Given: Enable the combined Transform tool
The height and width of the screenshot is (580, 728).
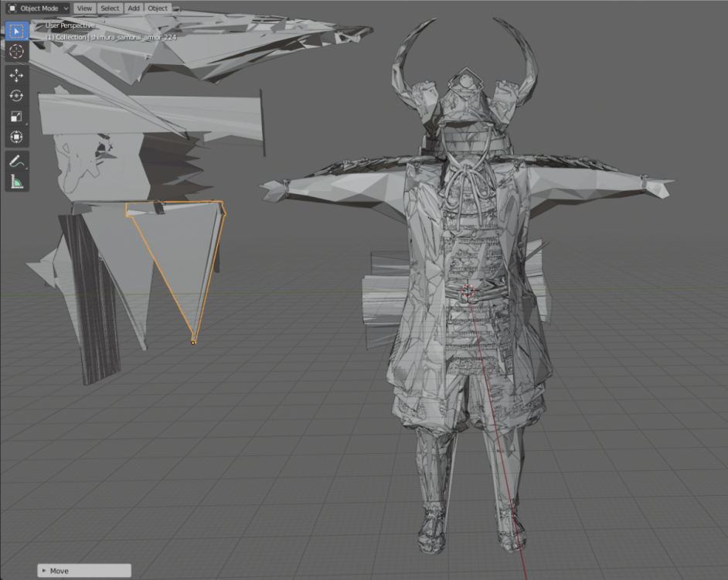Looking at the screenshot, I should [17, 137].
